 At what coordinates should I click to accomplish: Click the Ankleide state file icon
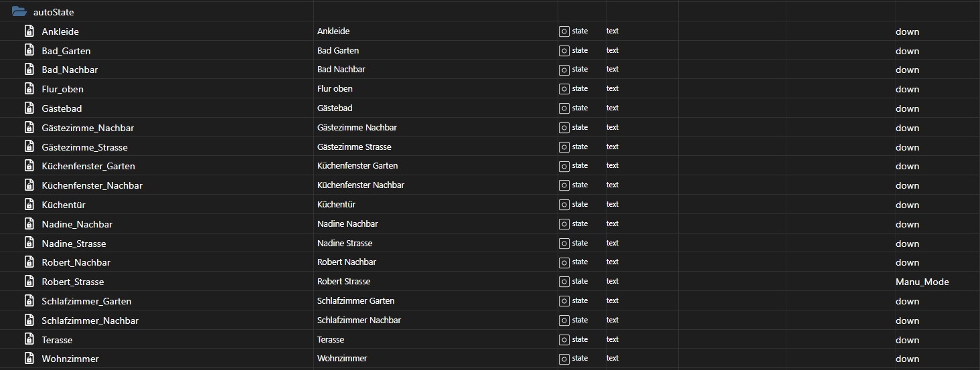[29, 31]
